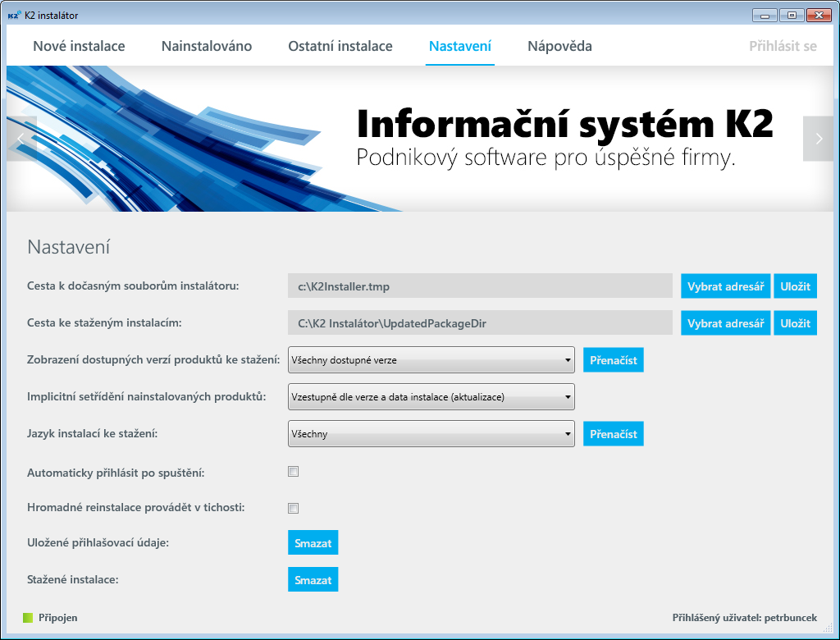Switch to Nové instalace tab
Viewport: 840px width, 640px height.
(x=79, y=46)
